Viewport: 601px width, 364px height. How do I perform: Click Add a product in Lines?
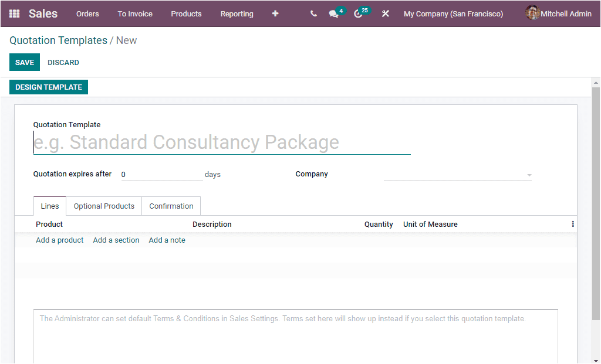(59, 240)
